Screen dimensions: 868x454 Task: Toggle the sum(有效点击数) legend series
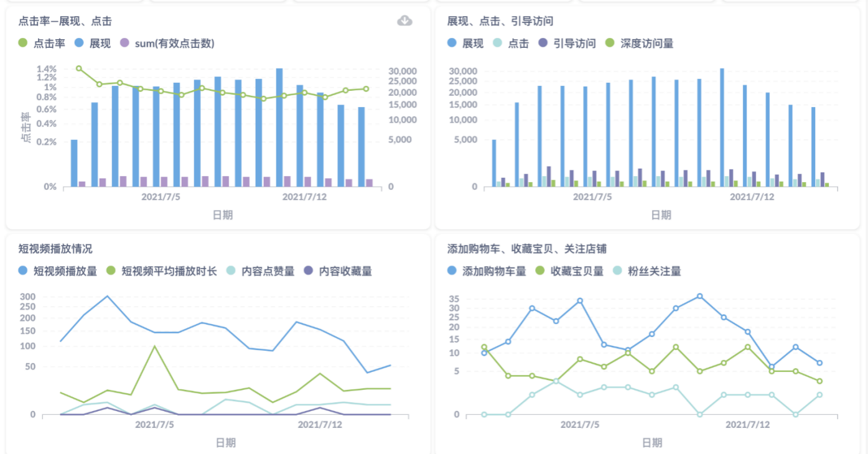pyautogui.click(x=167, y=44)
